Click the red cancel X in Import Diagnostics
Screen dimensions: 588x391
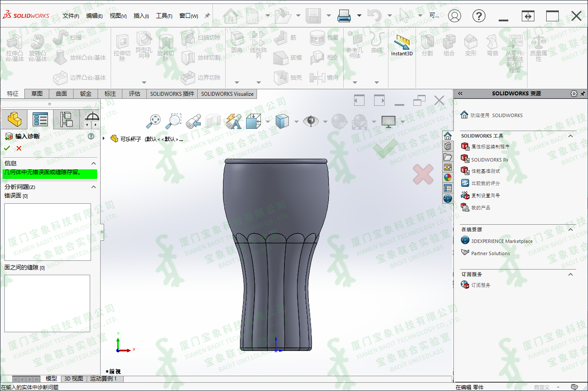tap(19, 148)
